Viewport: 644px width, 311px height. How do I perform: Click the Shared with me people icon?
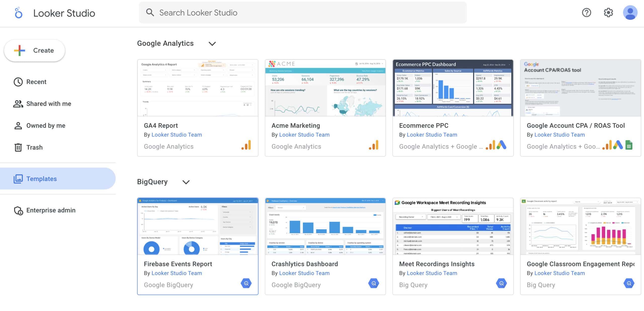(18, 104)
